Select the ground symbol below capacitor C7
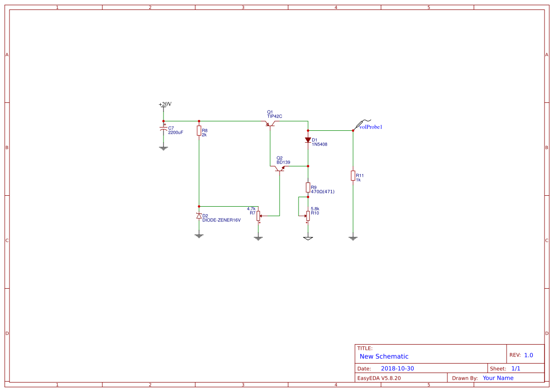554x392 pixels. point(163,147)
